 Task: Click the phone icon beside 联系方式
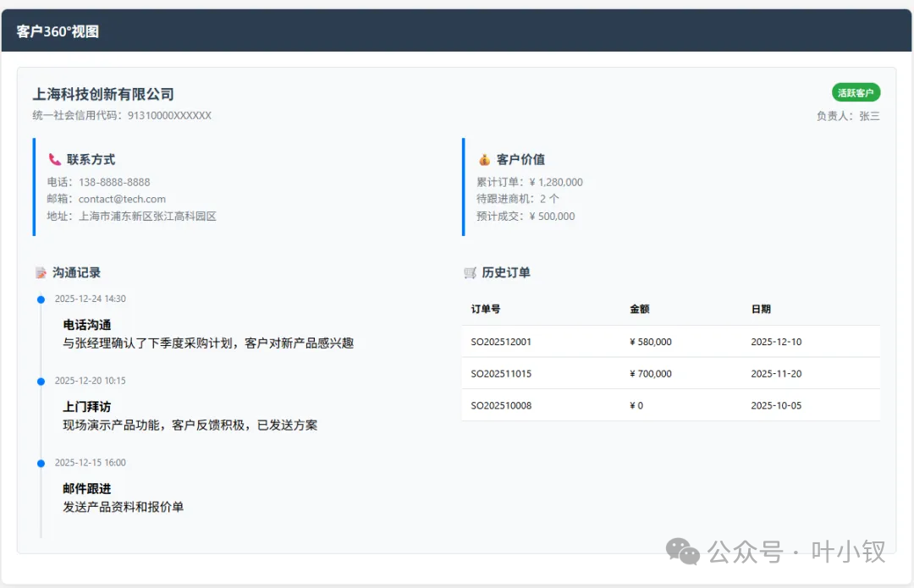[x=55, y=159]
